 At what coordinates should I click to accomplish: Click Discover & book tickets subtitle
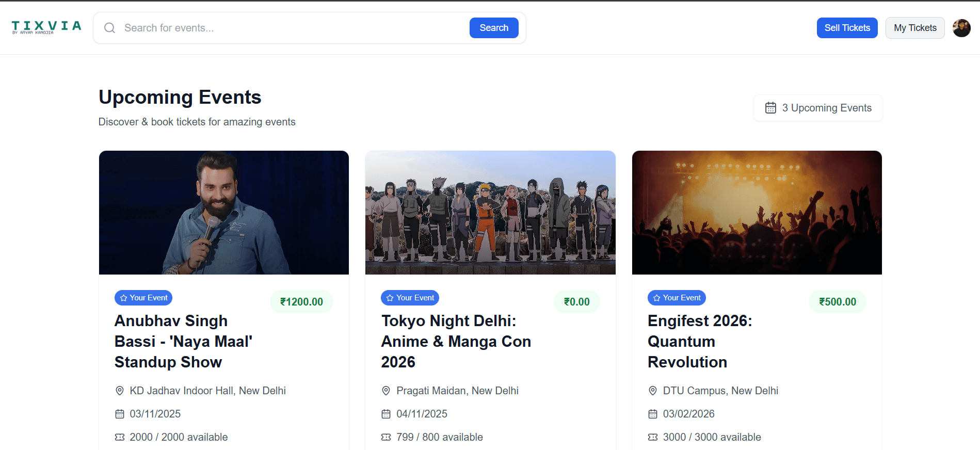pyautogui.click(x=197, y=122)
